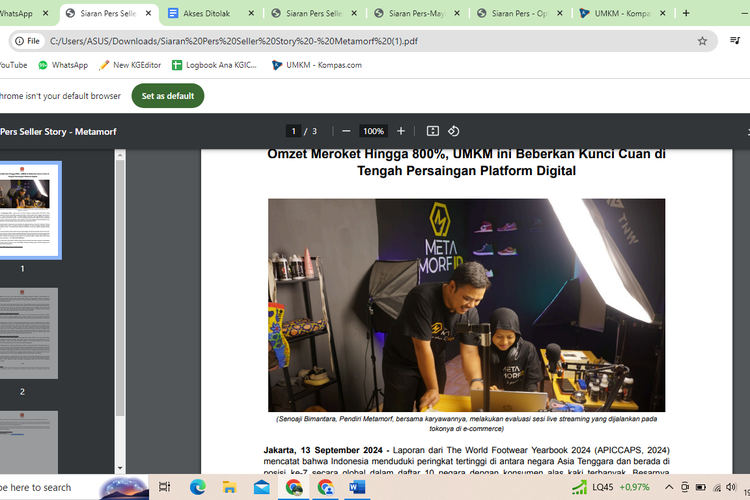The image size is (750, 500).
Task: Switch to the UMKM - Kompas tab
Action: pyautogui.click(x=621, y=13)
